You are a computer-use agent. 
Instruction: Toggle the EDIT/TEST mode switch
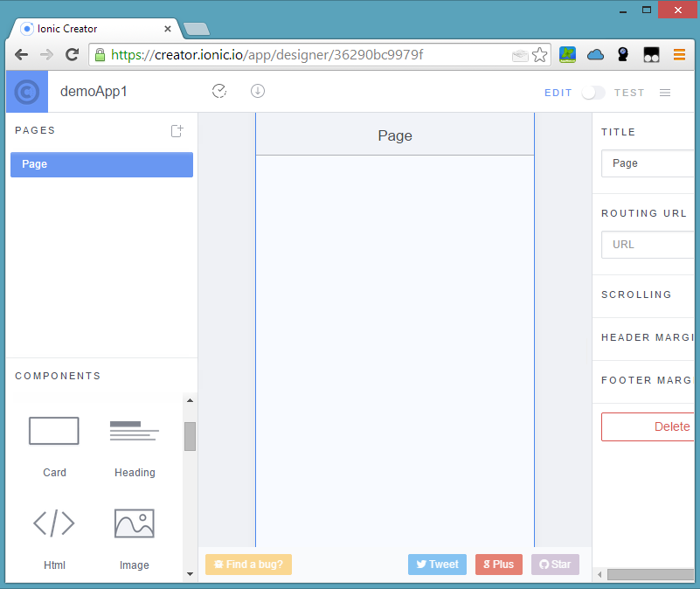click(593, 93)
